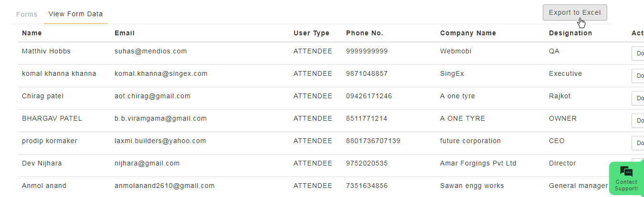The height and width of the screenshot is (197, 644).
Task: Click phone number 8801736707139
Action: pyautogui.click(x=373, y=141)
